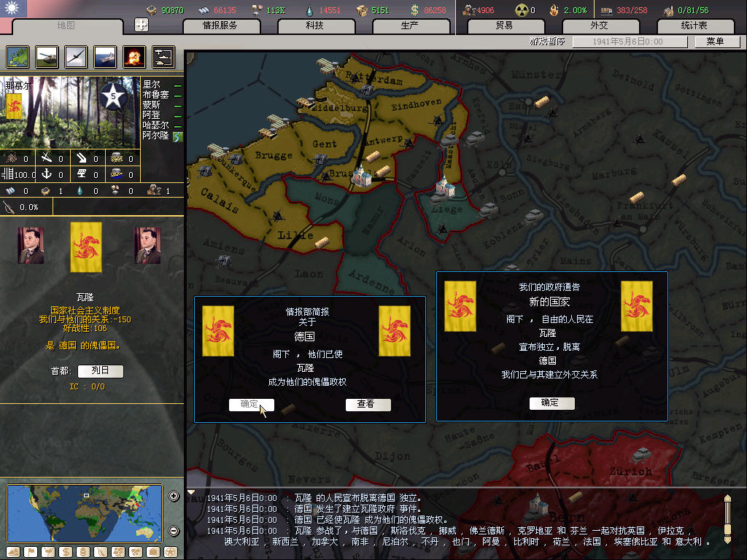
Task: Click the partisan rifle icon showing 0.0%
Action: coord(9,207)
